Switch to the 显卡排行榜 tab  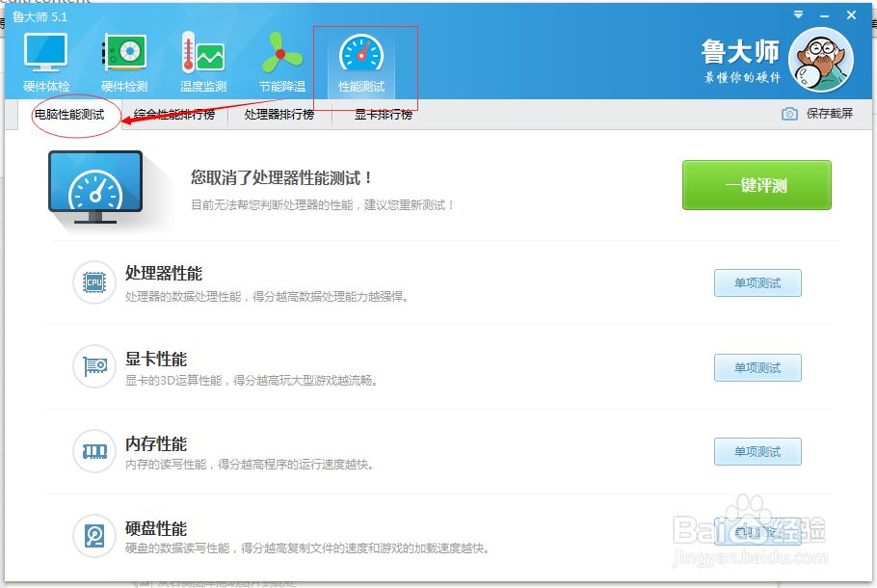384,115
